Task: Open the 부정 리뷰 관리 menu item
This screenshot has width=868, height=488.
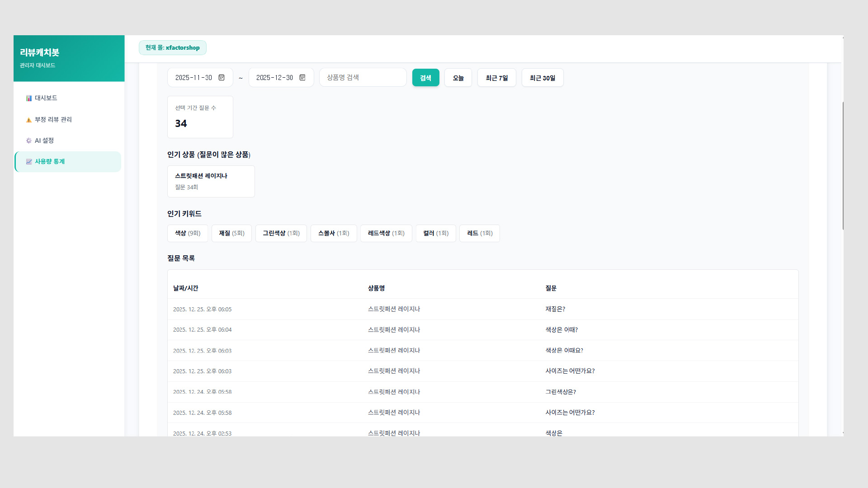Action: (x=53, y=120)
